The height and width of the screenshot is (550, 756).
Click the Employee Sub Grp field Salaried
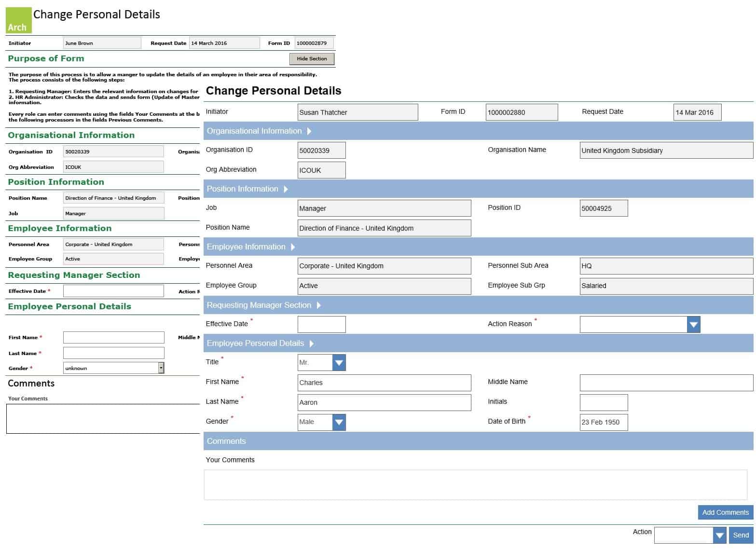(x=666, y=286)
